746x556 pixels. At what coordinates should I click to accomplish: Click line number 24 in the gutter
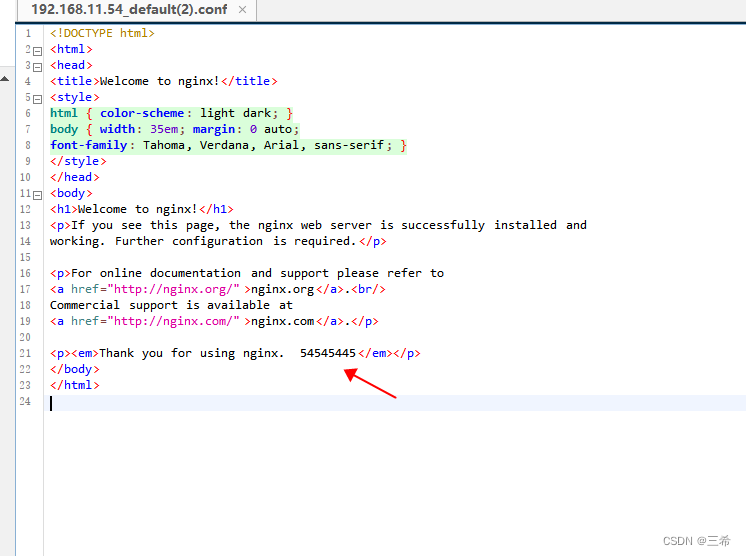click(x=25, y=401)
